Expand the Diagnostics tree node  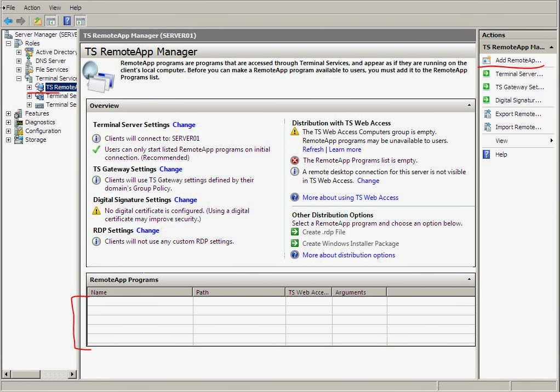[8, 122]
